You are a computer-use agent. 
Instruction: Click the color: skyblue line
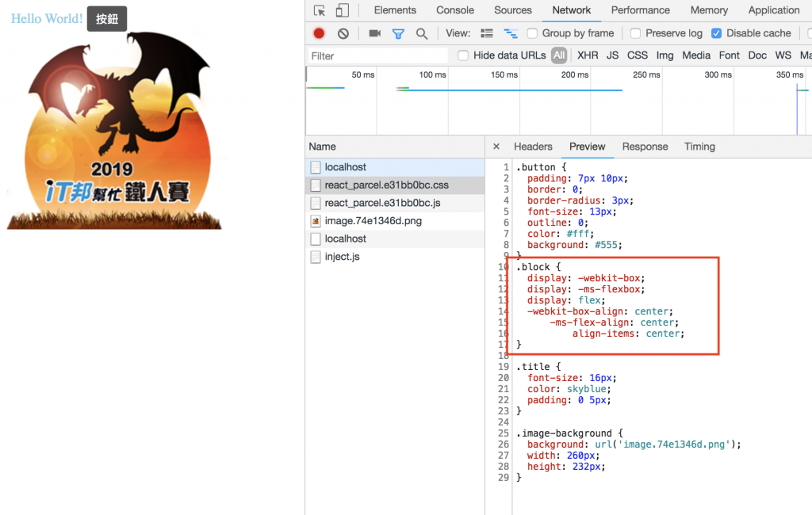[569, 389]
